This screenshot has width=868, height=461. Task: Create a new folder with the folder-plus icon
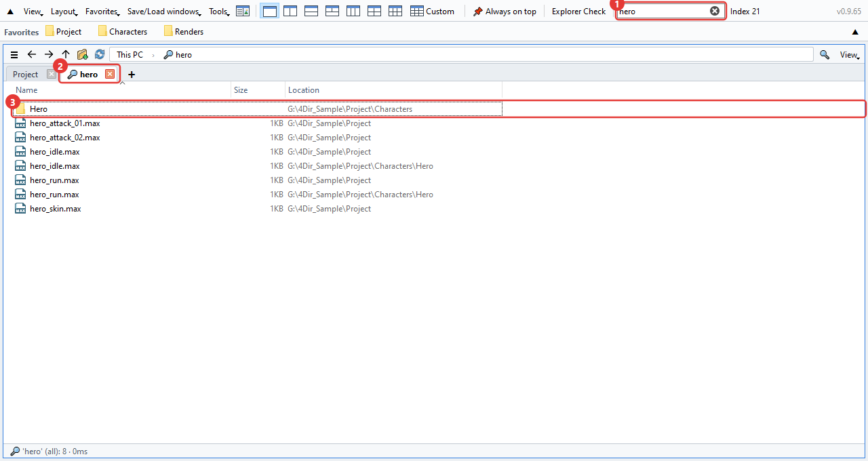click(83, 55)
